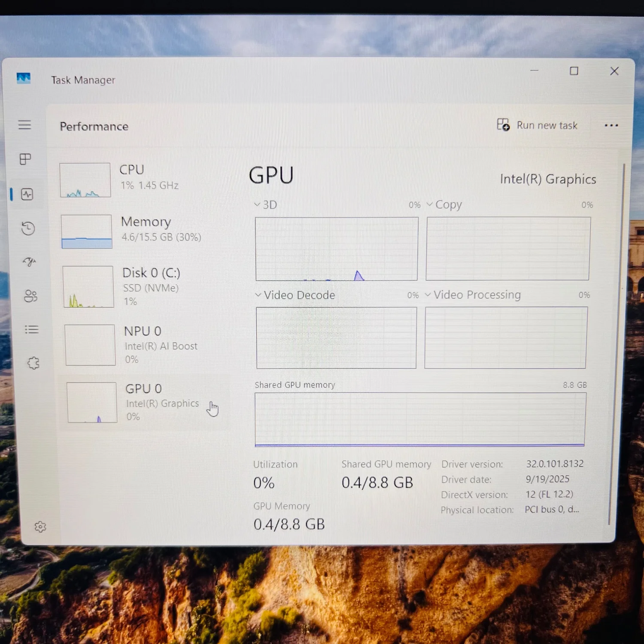Screen dimensions: 644x644
Task: Open the hamburger navigation menu
Action: [x=24, y=125]
